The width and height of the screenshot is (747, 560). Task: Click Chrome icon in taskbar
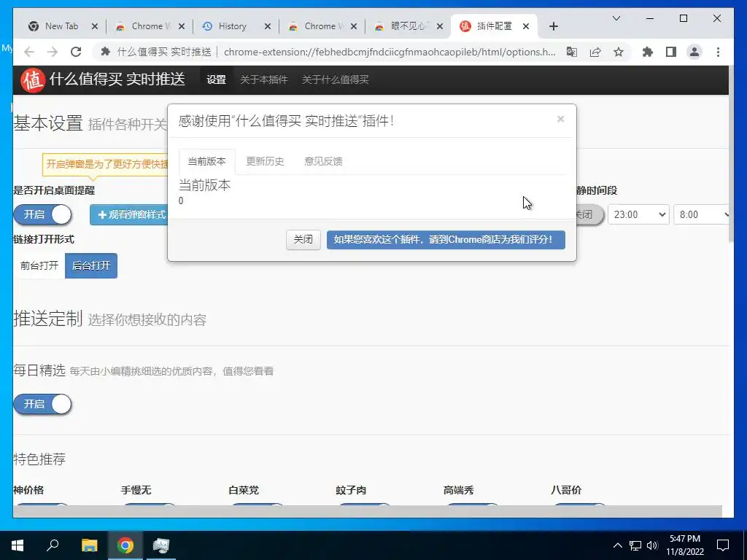coord(125,545)
